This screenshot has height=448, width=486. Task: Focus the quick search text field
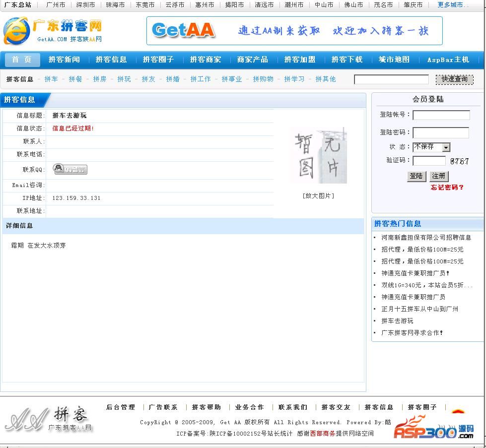[x=392, y=79]
